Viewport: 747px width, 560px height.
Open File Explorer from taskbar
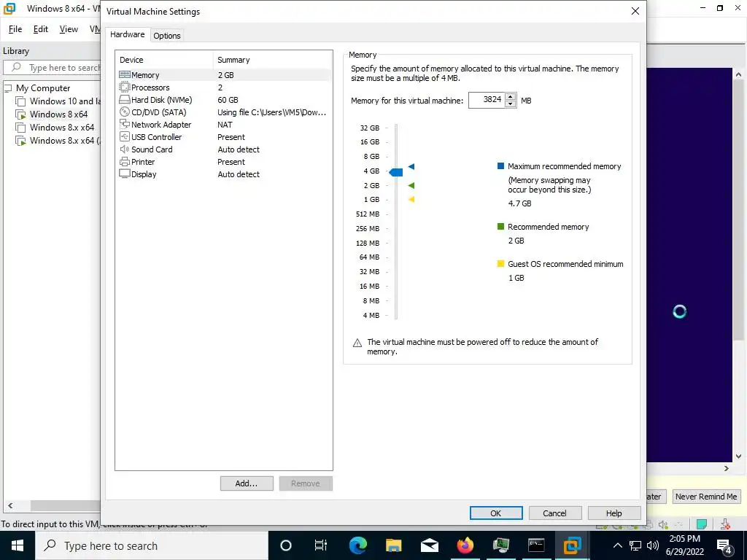[x=393, y=545]
